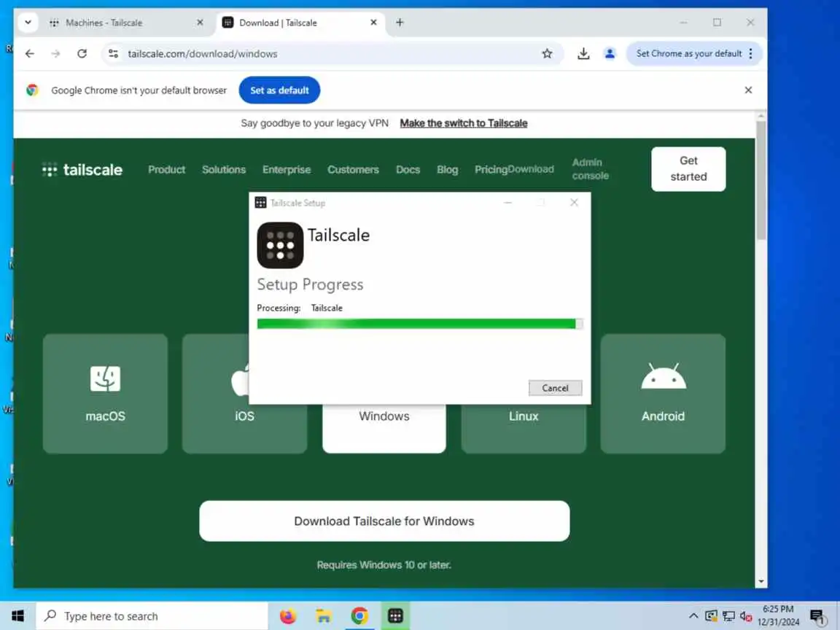This screenshot has width=840, height=630.
Task: Dismiss the default browser infobar
Action: [x=748, y=90]
